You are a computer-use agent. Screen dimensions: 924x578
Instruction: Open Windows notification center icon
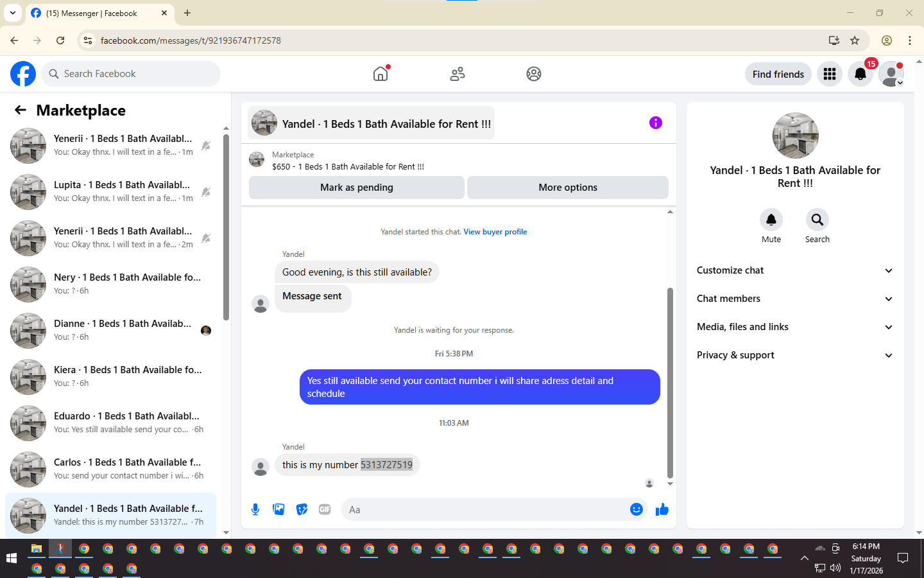point(903,558)
